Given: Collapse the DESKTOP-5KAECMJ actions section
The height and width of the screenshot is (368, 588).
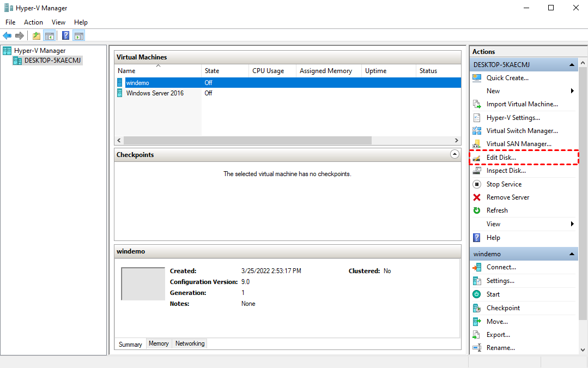Looking at the screenshot, I should click(x=572, y=65).
